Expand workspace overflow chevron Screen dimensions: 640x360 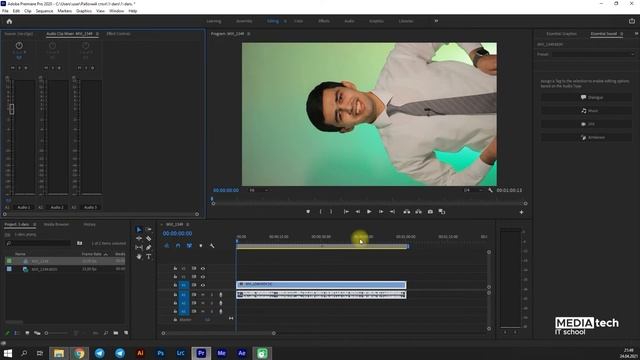(x=436, y=21)
